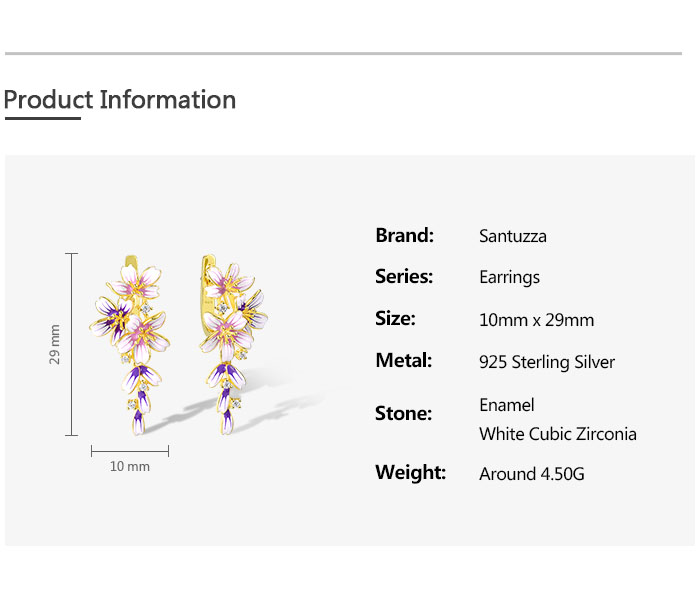
Task: Click the Series: label
Action: (404, 276)
